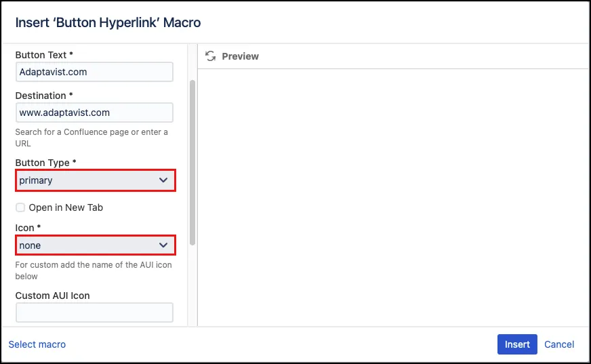Click the Custom AUI Icon label
This screenshot has width=591, height=364.
coord(52,296)
